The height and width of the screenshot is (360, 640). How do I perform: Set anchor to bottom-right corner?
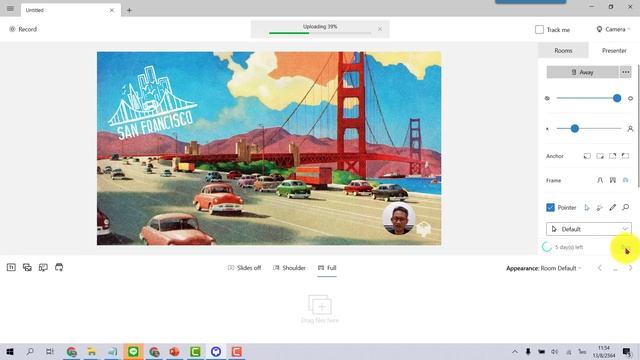tap(600, 156)
